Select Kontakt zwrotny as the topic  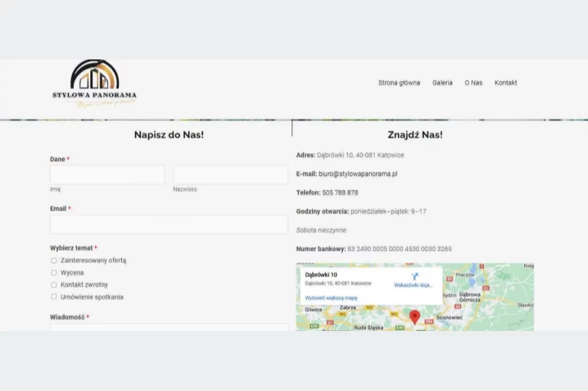pyautogui.click(x=54, y=285)
